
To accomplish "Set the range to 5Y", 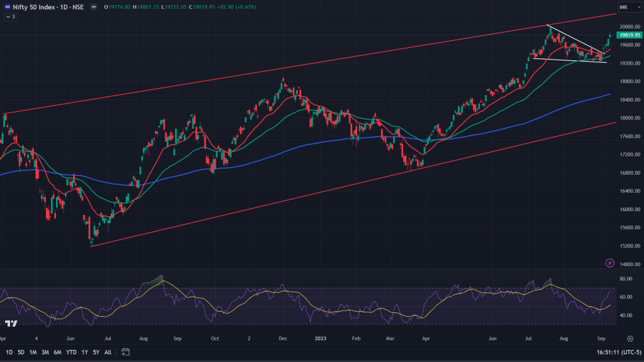I will [x=96, y=352].
